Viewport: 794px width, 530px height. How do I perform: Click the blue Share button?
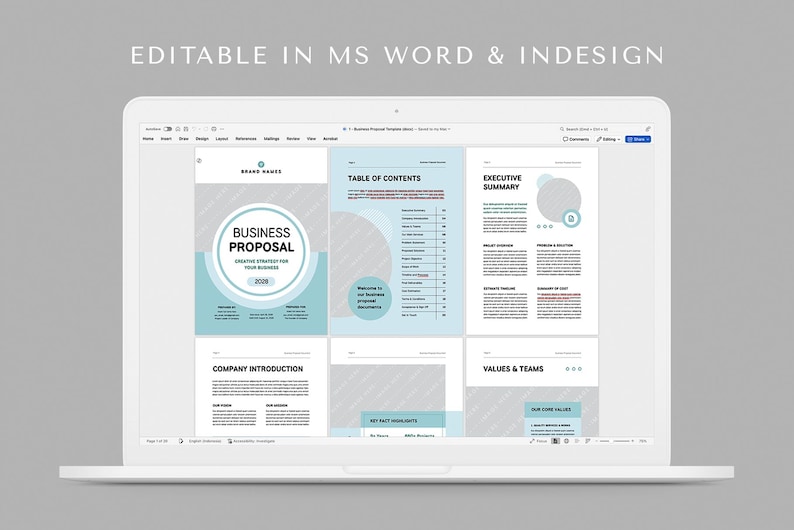point(638,139)
